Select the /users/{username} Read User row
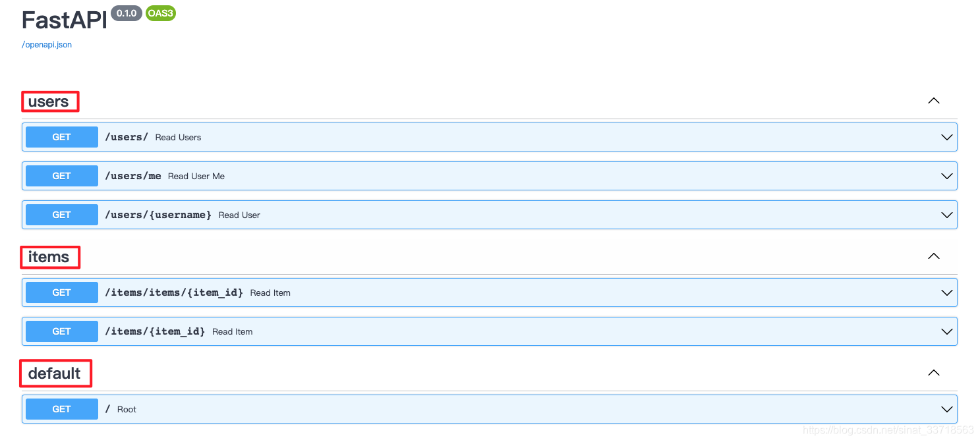This screenshot has width=980, height=442. 461,215
